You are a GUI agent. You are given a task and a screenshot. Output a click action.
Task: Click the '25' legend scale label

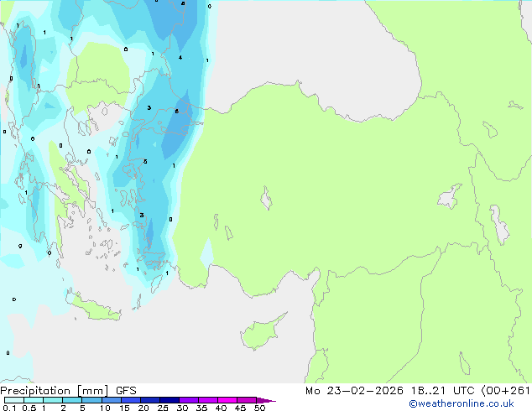(163, 408)
